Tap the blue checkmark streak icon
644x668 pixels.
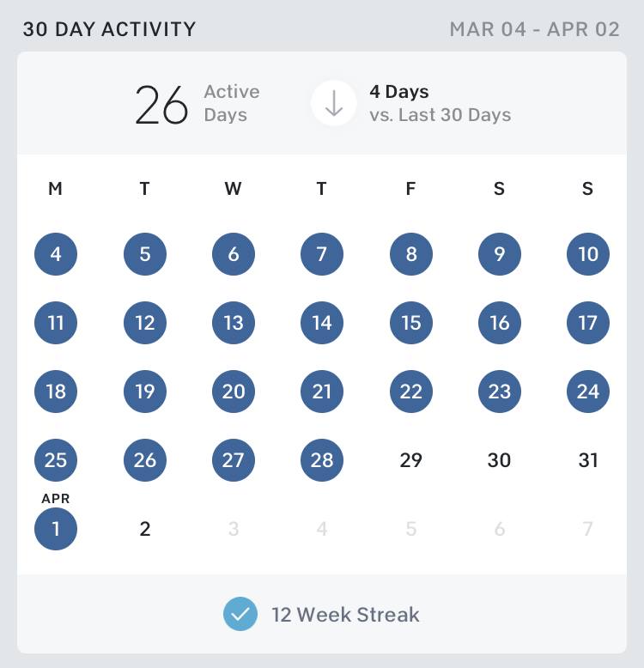point(240,614)
